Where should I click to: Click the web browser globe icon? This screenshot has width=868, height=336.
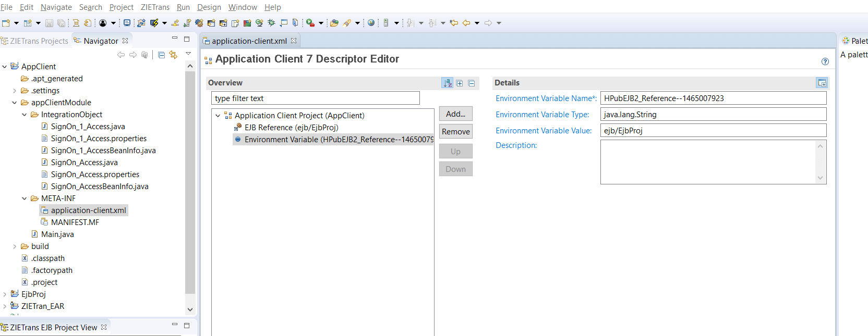pyautogui.click(x=371, y=23)
